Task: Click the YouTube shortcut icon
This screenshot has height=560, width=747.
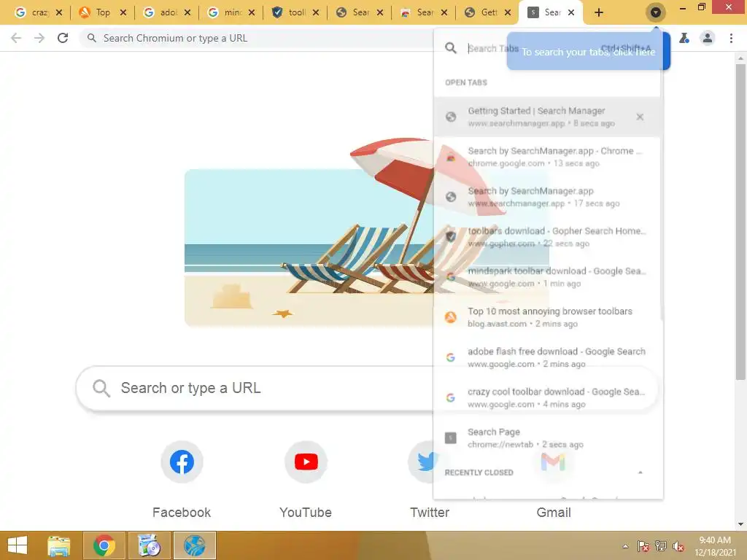Action: coord(306,462)
